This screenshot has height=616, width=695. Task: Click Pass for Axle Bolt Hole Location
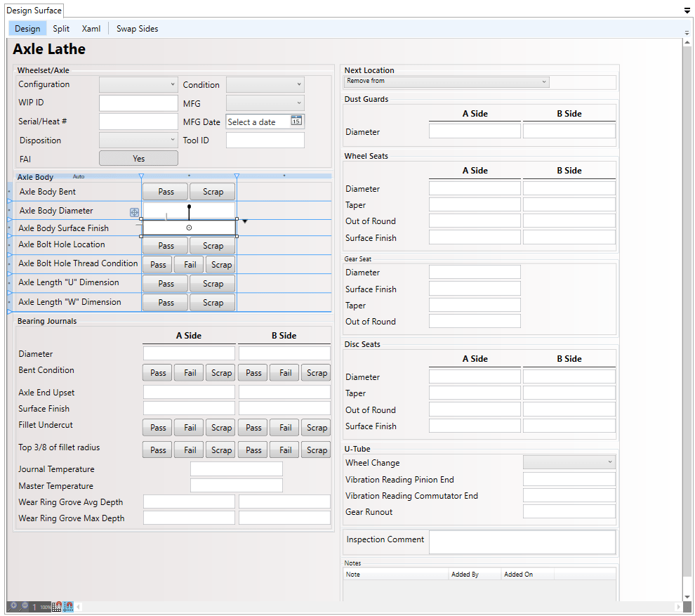pyautogui.click(x=166, y=246)
